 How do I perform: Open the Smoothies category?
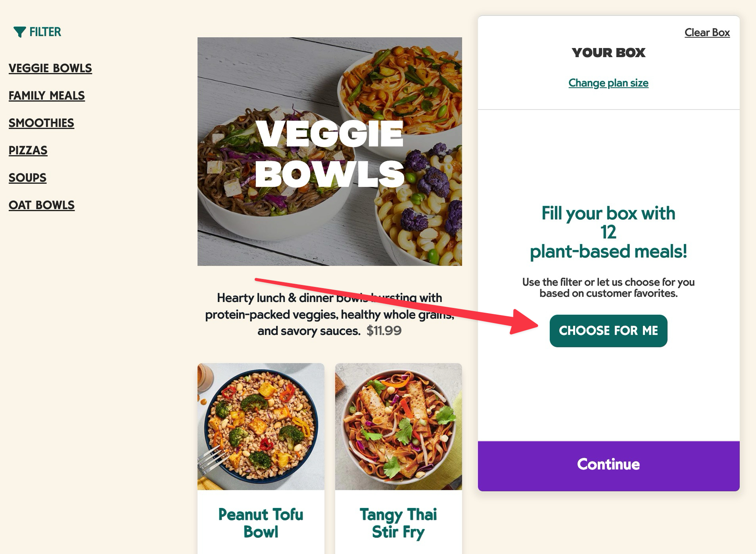pos(41,123)
